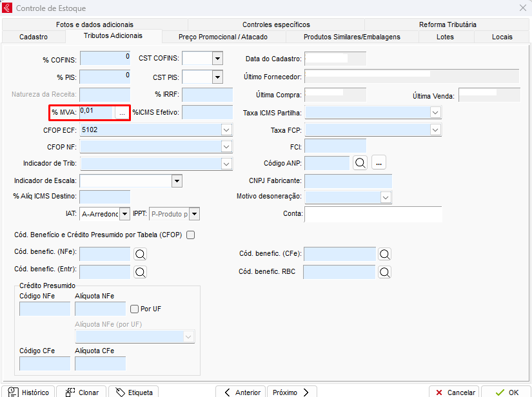Click the magnifier beside Cód. benefic. (CFe)

[x=384, y=254]
